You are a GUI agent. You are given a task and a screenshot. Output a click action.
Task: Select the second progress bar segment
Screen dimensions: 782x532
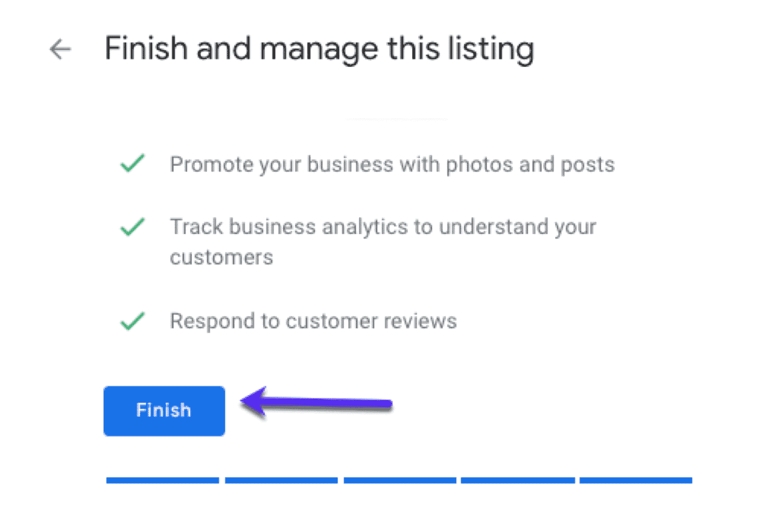pyautogui.click(x=282, y=480)
